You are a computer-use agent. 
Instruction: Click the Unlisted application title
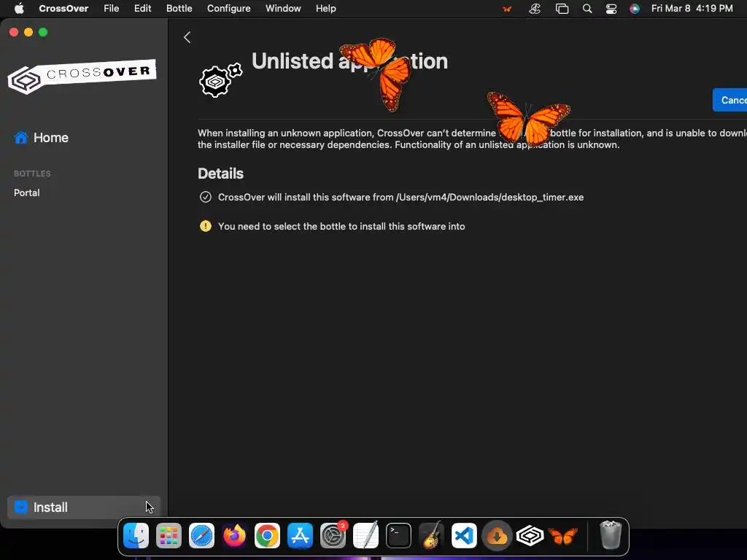(x=349, y=61)
